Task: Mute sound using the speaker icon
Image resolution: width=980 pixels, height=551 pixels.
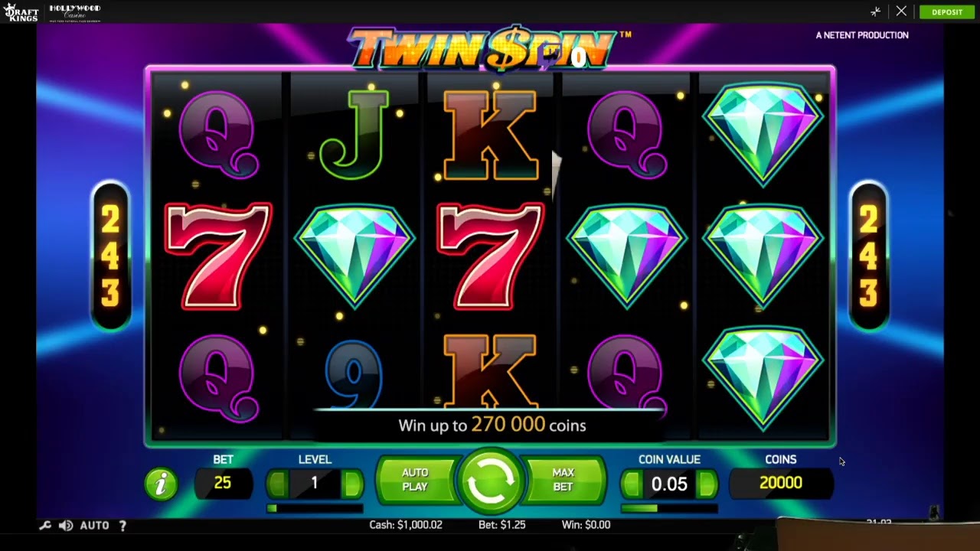Action: point(66,526)
